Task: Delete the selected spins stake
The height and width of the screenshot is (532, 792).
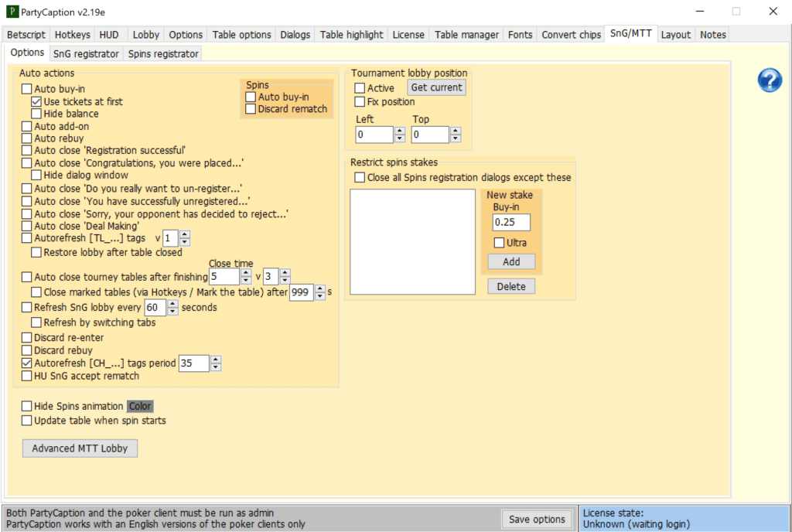Action: click(511, 286)
